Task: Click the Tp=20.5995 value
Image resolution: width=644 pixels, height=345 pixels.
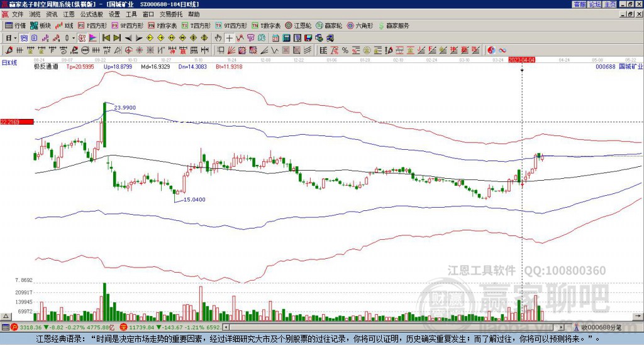Action: click(81, 66)
